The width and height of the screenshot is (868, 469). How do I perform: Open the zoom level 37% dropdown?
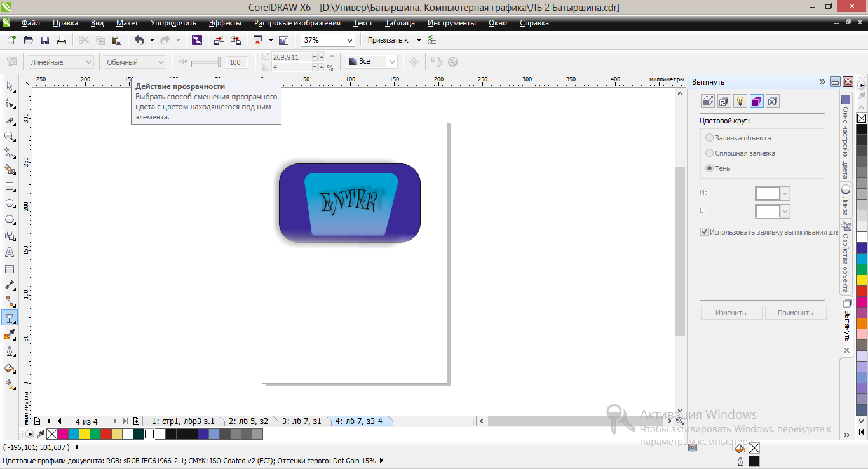click(x=348, y=40)
